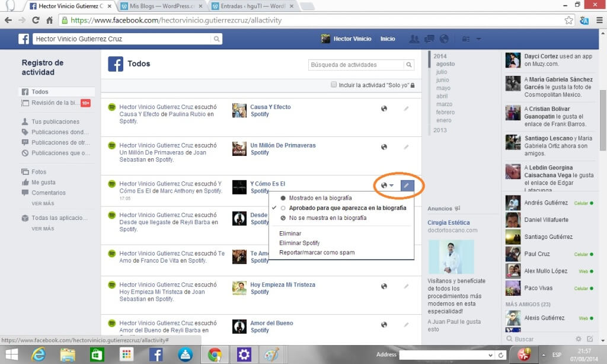Viewport: 607px width, 364px height.
Task: Open notifications globe icon in header
Action: click(444, 39)
